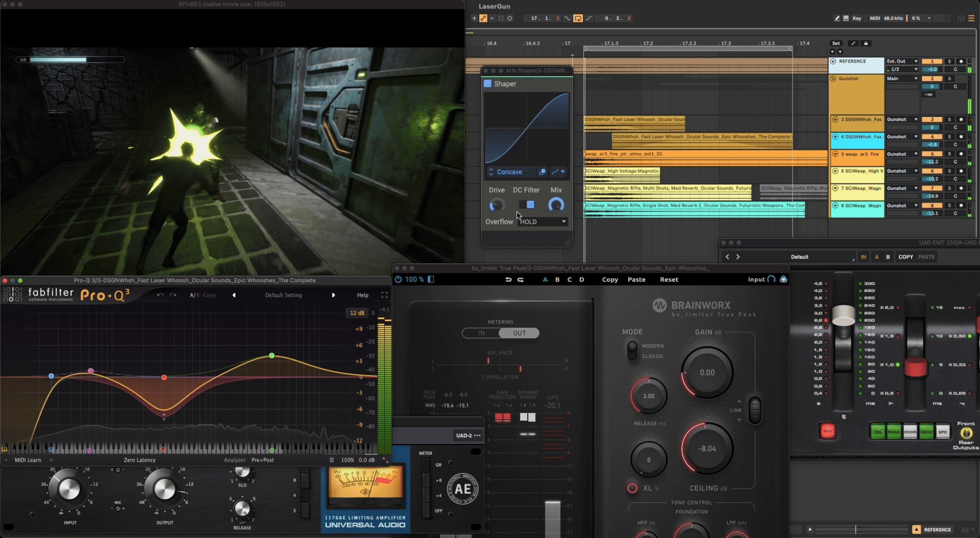Click the MIDI indicator icon in the status bar
Screen dimensions: 980x538
pyautogui.click(x=875, y=18)
